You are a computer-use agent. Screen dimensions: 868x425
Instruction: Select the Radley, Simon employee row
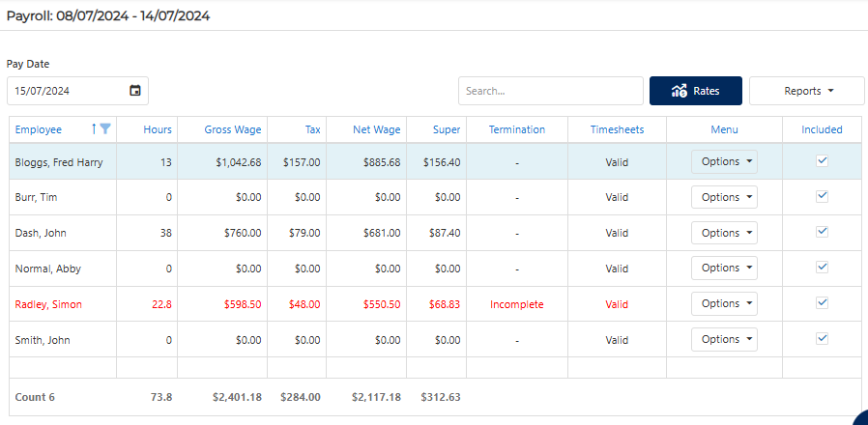coord(48,304)
